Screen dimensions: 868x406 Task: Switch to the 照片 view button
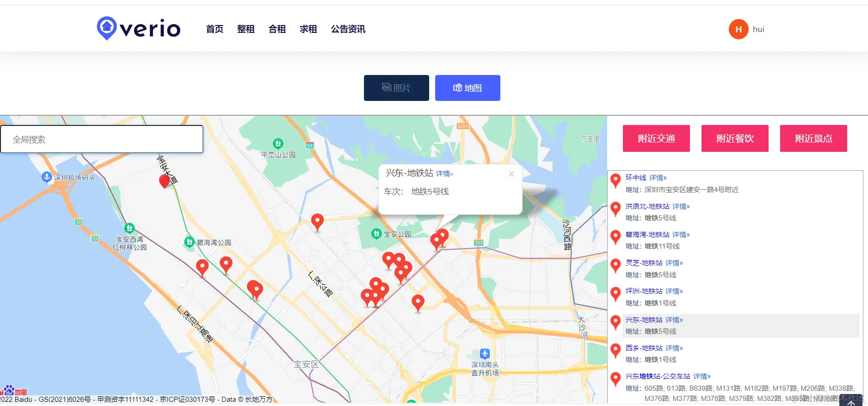pyautogui.click(x=396, y=88)
